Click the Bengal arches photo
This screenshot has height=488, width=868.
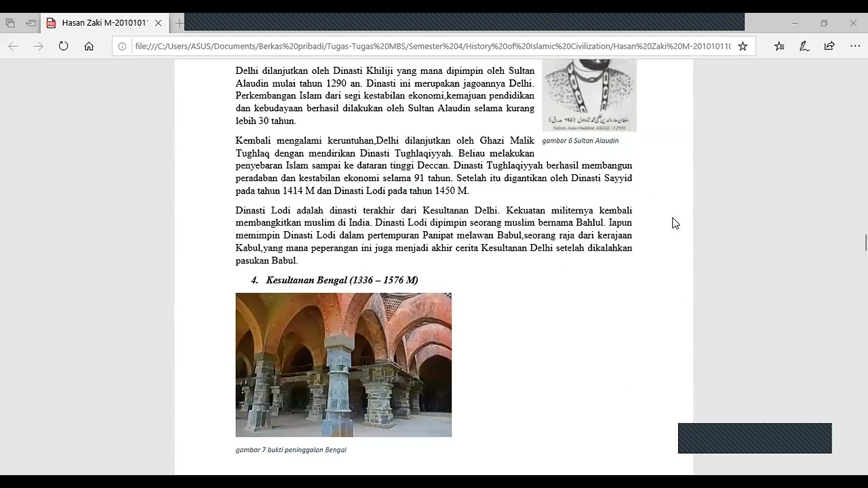tap(343, 365)
